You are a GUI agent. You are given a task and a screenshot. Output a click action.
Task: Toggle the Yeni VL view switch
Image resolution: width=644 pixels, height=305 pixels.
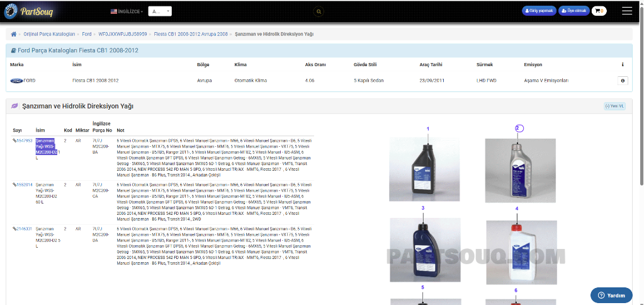point(614,106)
